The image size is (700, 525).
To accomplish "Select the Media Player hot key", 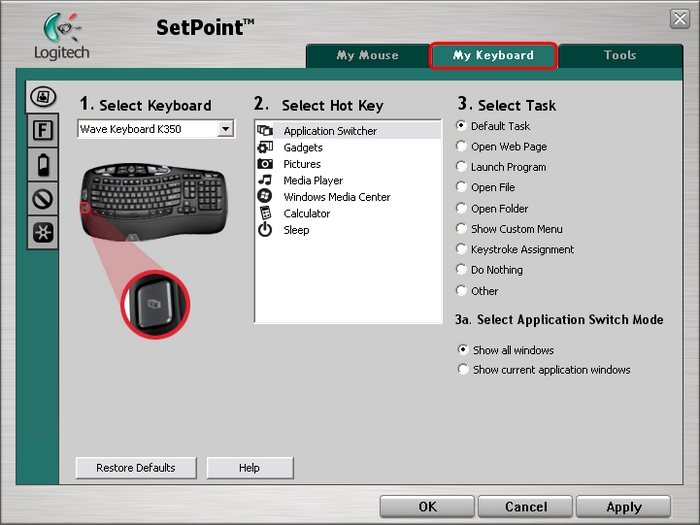I will 312,180.
